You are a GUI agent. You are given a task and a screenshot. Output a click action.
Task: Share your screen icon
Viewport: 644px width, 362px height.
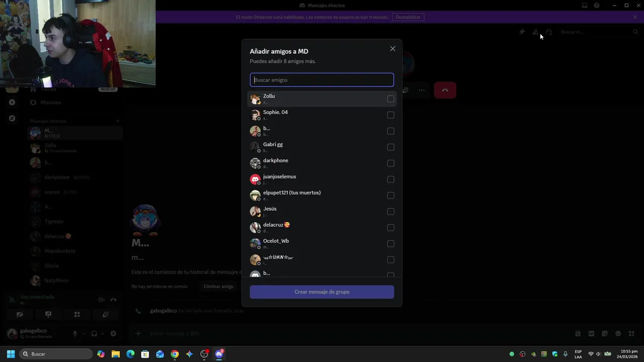tap(48, 314)
